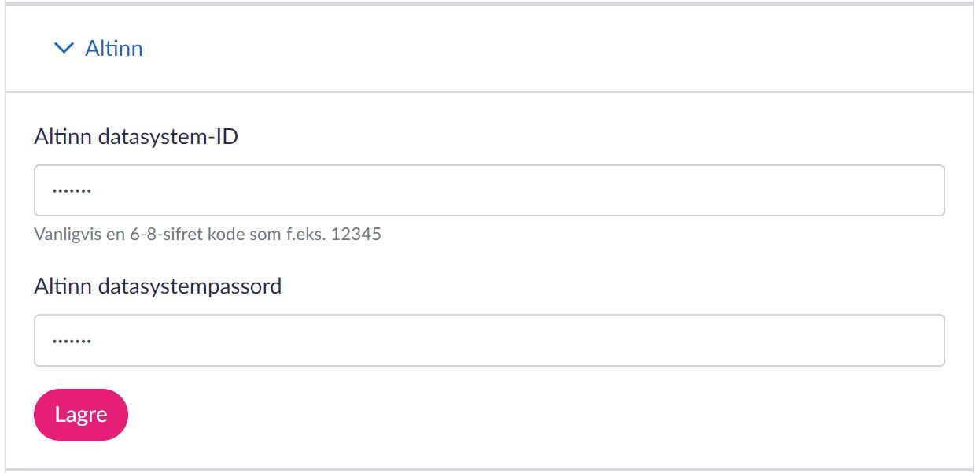
Task: Click the example code "12345" in the hint
Action: [x=356, y=235]
